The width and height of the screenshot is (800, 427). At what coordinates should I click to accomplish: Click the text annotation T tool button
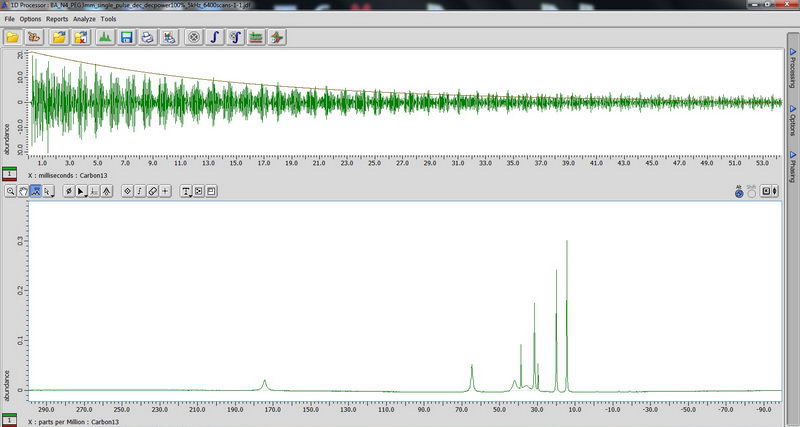186,190
